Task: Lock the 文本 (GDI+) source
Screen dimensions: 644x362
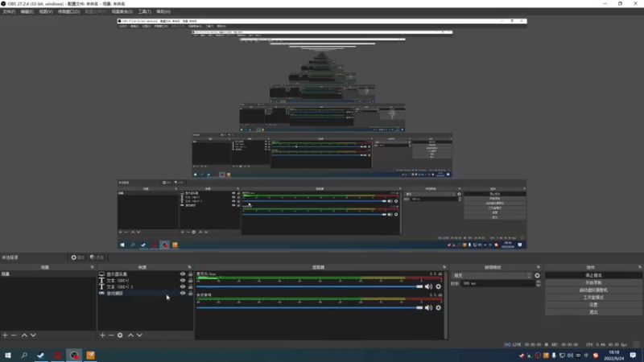Action: (190, 280)
